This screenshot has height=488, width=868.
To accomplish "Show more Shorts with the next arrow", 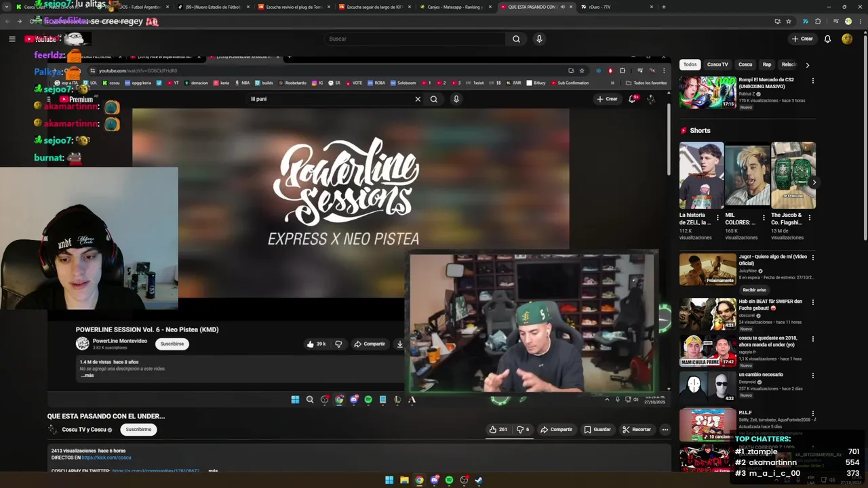I will tap(814, 182).
